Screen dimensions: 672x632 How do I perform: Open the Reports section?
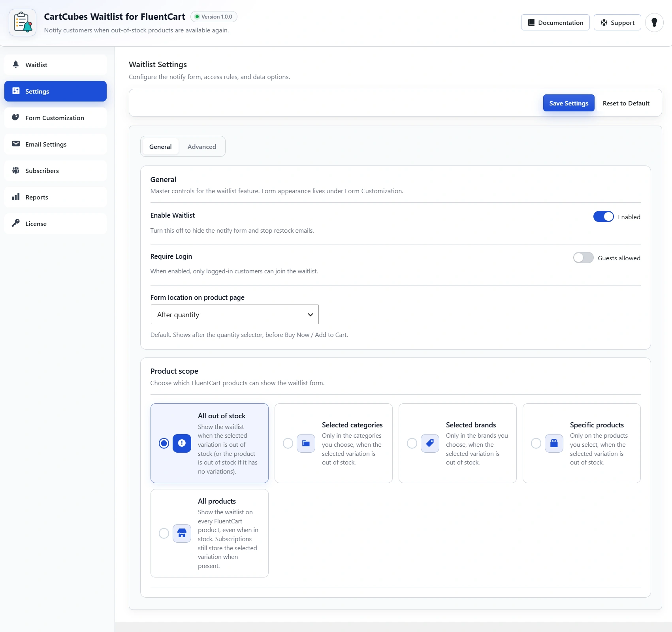[x=55, y=197]
